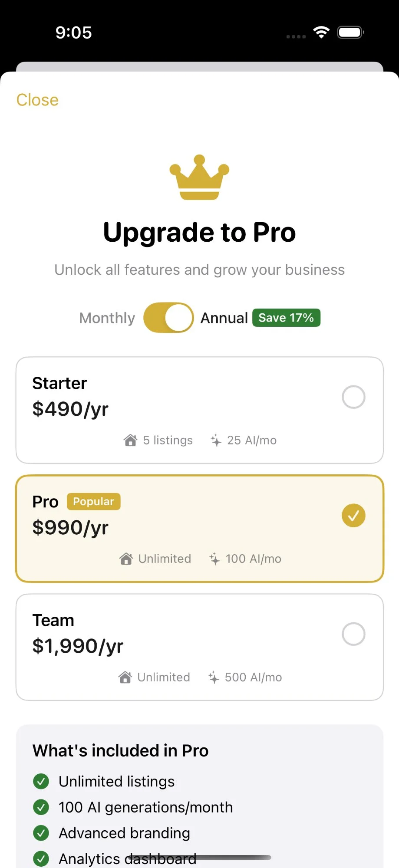
Task: Tap the Popular badge on Pro plan
Action: point(93,502)
